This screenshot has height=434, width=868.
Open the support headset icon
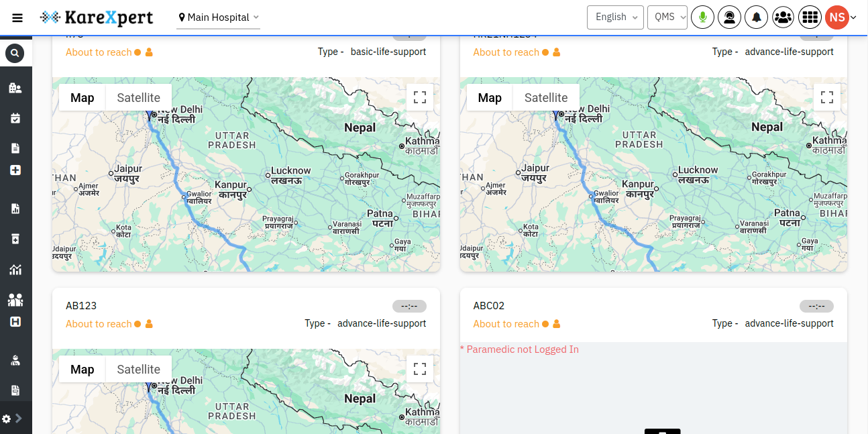point(729,17)
